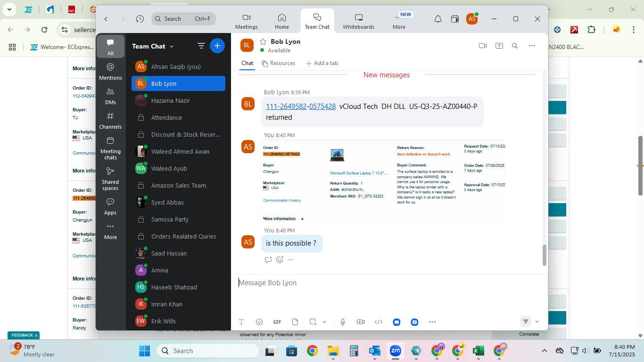
Task: Star the Bob Lyon conversation
Action: 264,41
